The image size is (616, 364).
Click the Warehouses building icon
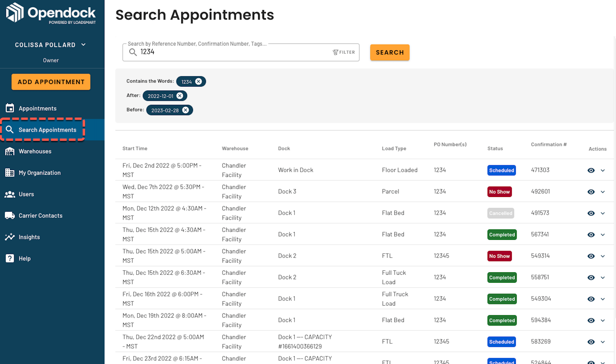tap(10, 151)
